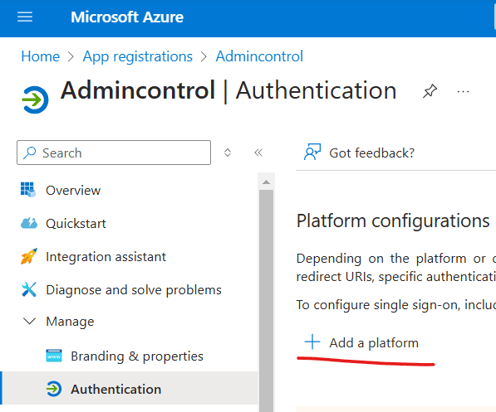Screen dimensions: 496x412
Task: Click the plus icon for Add a platform
Action: (312, 342)
